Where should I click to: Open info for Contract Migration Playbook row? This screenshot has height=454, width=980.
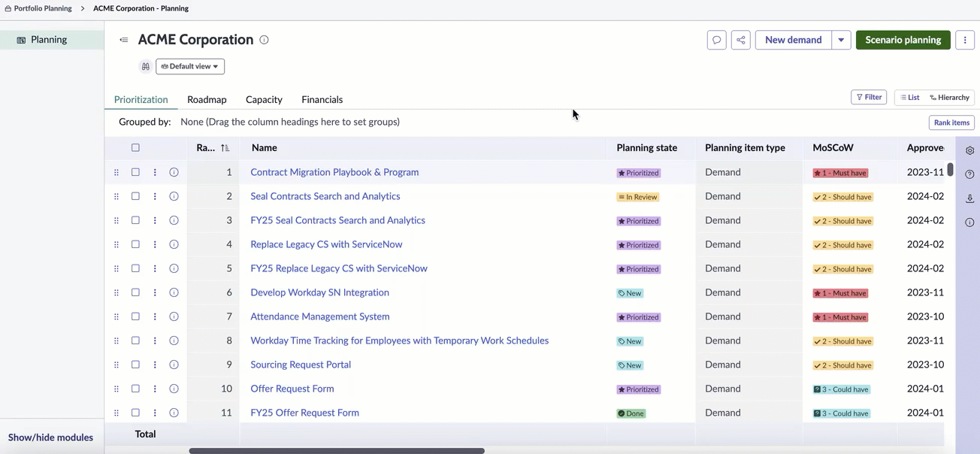click(174, 172)
